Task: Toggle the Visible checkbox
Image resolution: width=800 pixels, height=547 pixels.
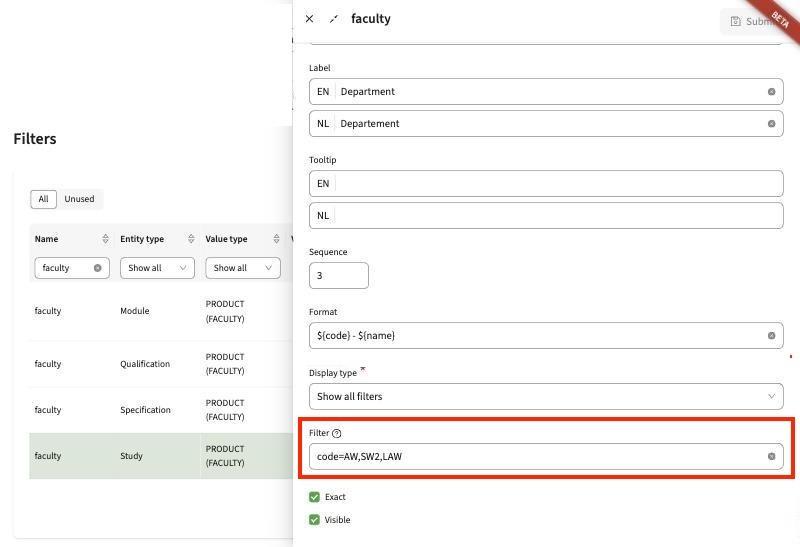Action: [314, 520]
